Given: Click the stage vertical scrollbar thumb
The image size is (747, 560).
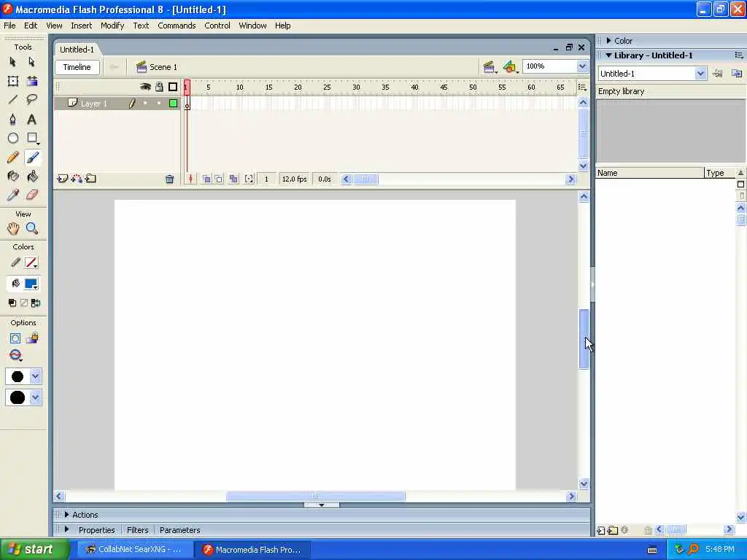Looking at the screenshot, I should point(584,338).
